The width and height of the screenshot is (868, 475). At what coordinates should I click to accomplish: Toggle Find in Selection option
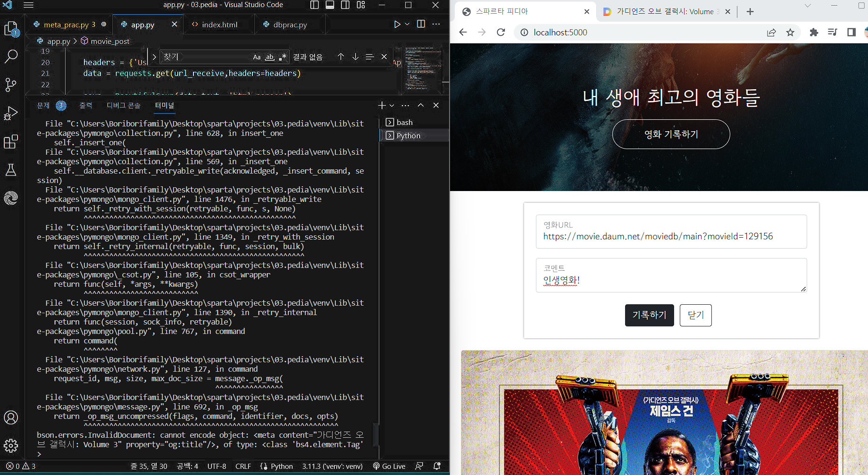(370, 57)
